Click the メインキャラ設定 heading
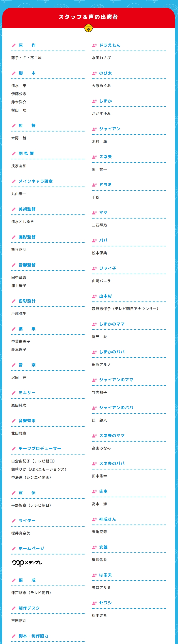The image size is (178, 644). coord(36,181)
